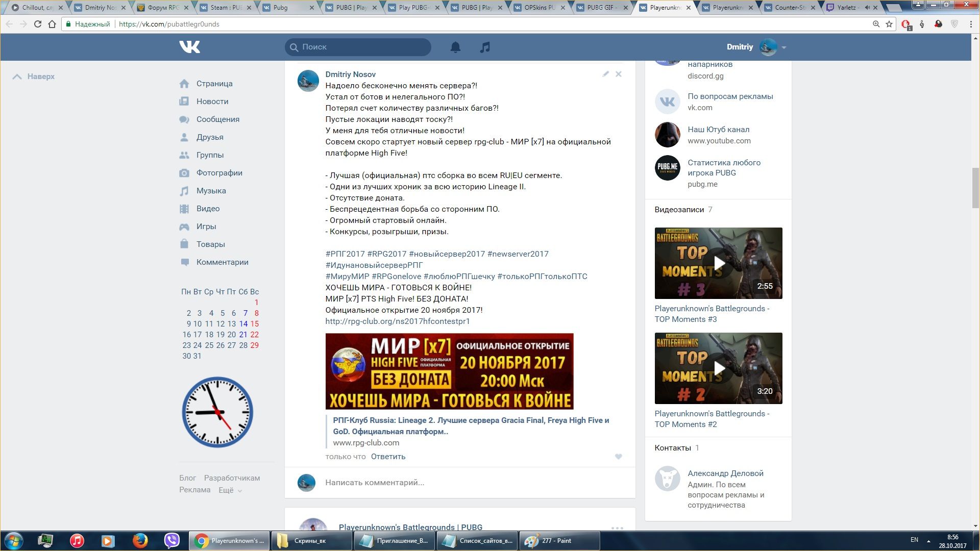Screen dimensions: 980x551
Task: Open the music player note icon
Action: click(485, 47)
